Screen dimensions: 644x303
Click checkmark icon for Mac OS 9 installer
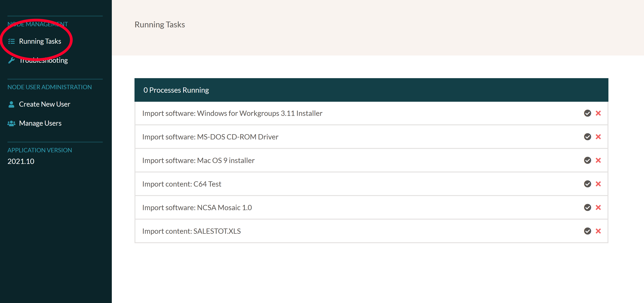coord(587,160)
